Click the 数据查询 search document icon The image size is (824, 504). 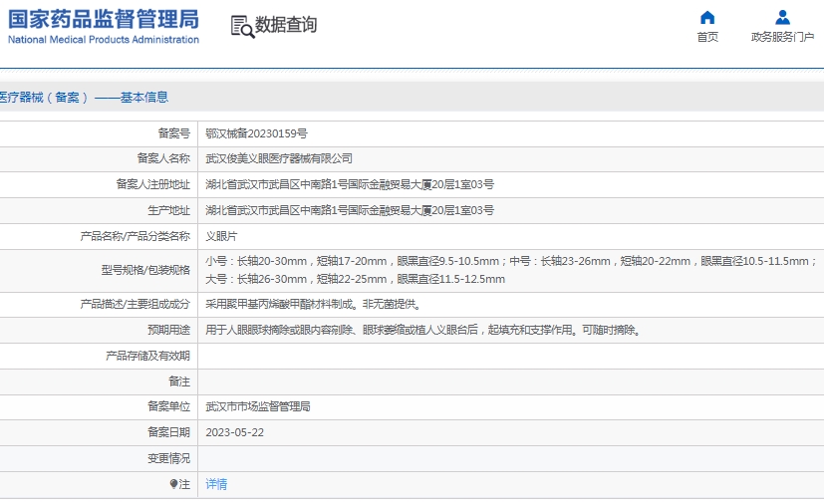point(242,26)
